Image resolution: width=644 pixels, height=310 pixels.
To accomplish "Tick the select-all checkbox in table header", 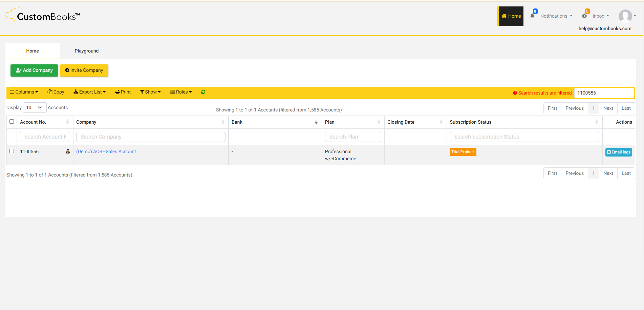I will tap(12, 122).
